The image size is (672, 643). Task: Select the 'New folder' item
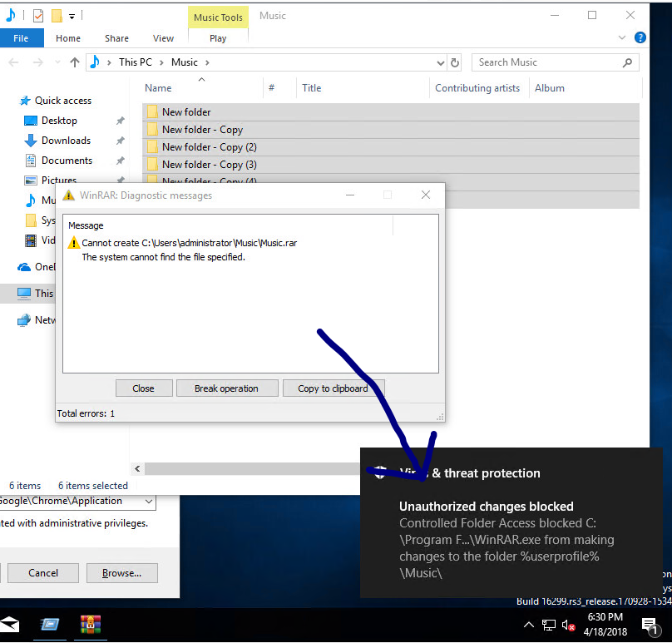click(390, 112)
